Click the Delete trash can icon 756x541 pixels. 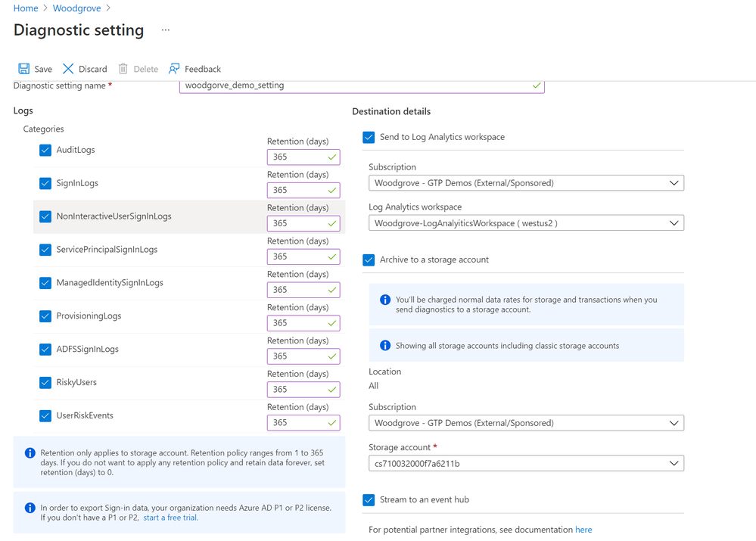(123, 69)
